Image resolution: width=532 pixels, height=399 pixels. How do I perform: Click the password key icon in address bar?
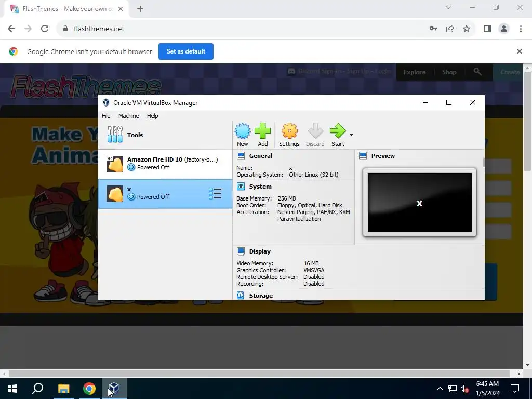click(433, 29)
